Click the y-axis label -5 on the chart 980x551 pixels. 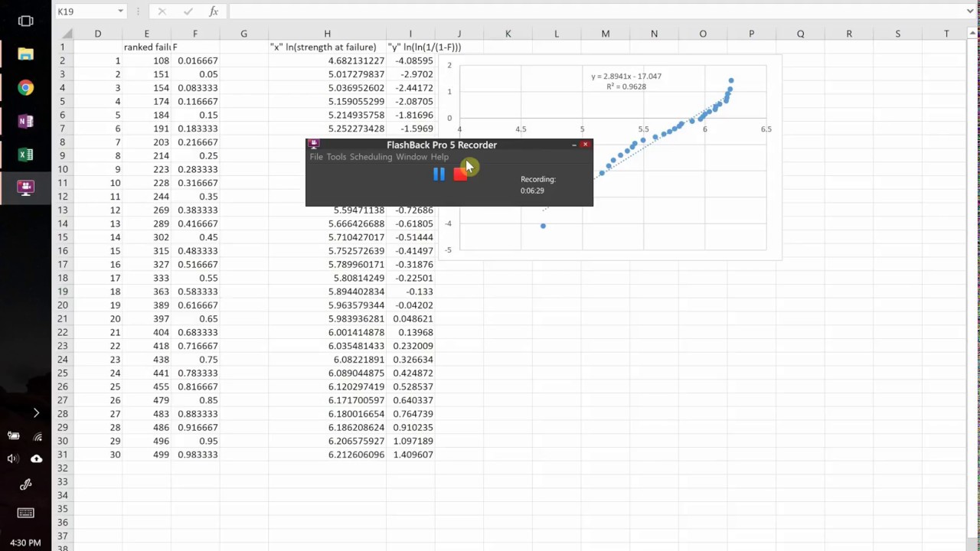coord(449,250)
